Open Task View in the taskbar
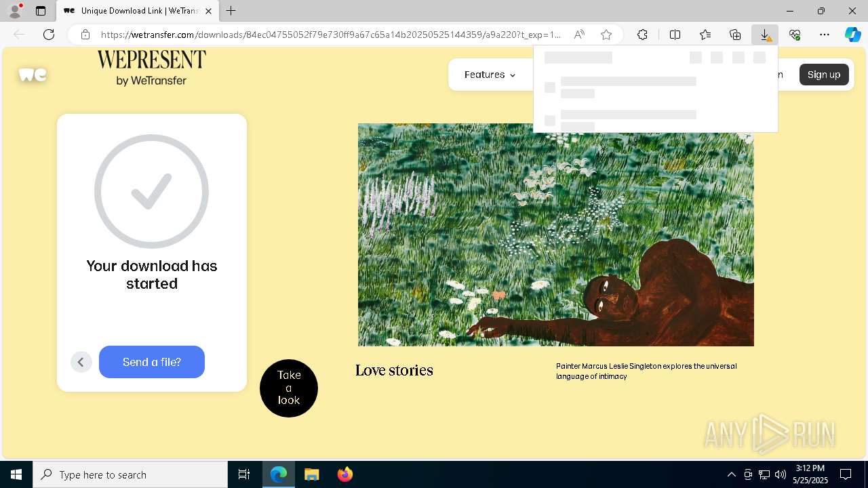 (244, 474)
